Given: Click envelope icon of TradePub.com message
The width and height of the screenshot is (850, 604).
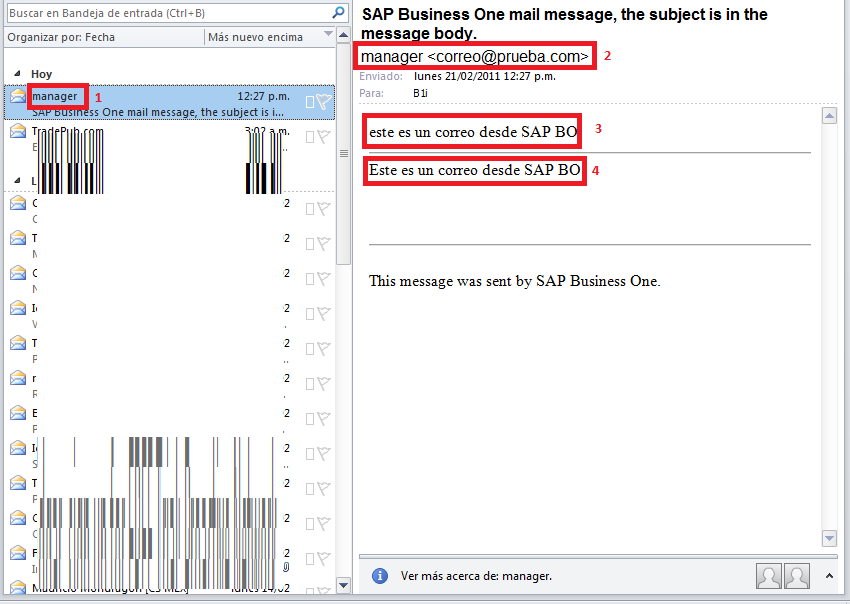Looking at the screenshot, I should pyautogui.click(x=18, y=131).
